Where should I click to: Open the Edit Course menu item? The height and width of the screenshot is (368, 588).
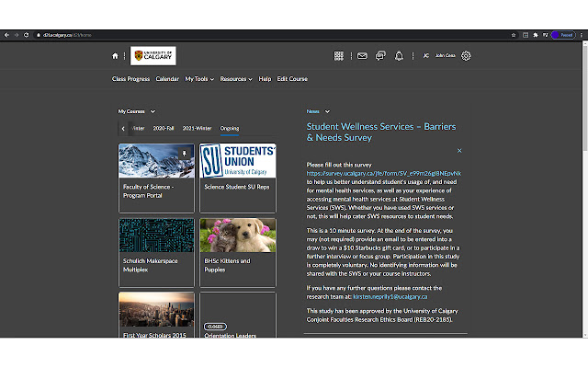point(292,79)
